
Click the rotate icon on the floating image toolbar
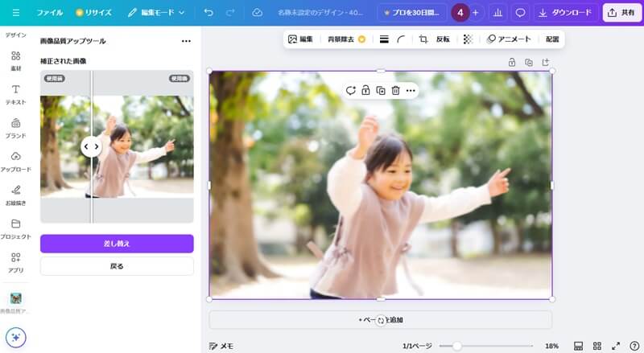[350, 91]
